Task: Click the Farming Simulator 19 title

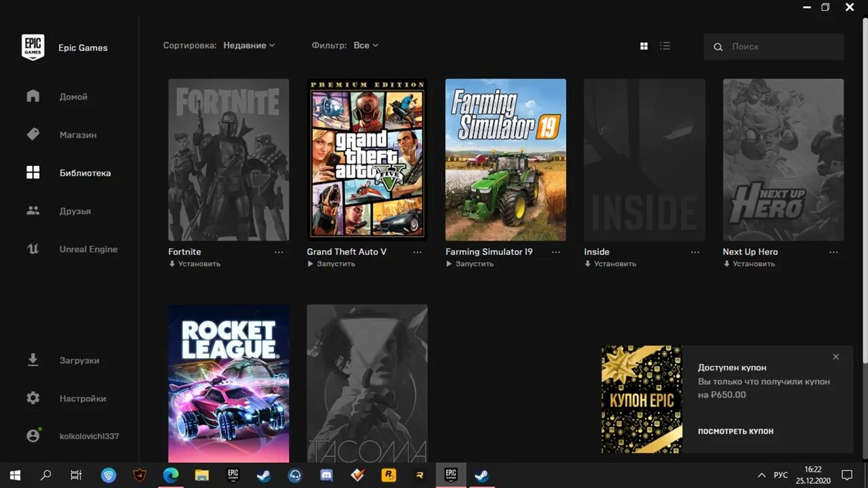Action: (x=489, y=251)
